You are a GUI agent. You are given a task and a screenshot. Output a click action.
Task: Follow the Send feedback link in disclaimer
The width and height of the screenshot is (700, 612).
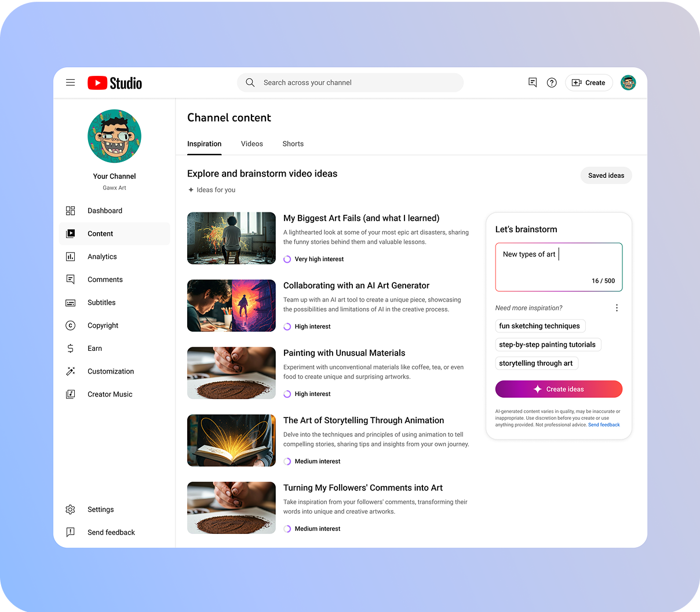[x=604, y=425]
